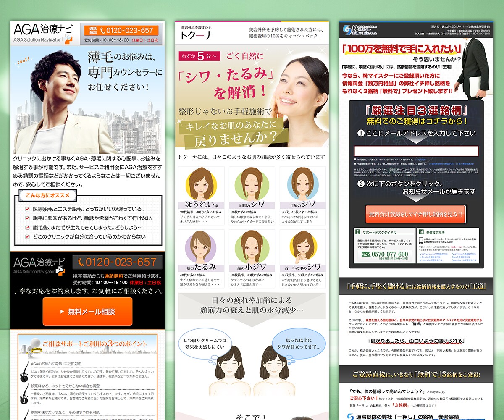
Task: Click the red checkmark beside 脱毛後、また毛が生えて
Action: pyautogui.click(x=27, y=227)
